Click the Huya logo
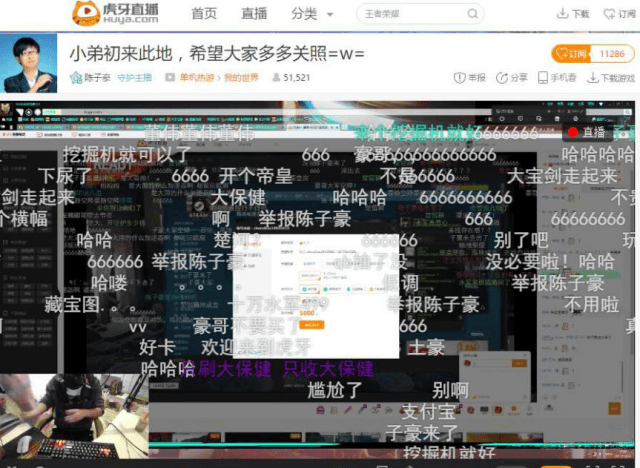Image resolution: width=640 pixels, height=468 pixels. pyautogui.click(x=115, y=13)
